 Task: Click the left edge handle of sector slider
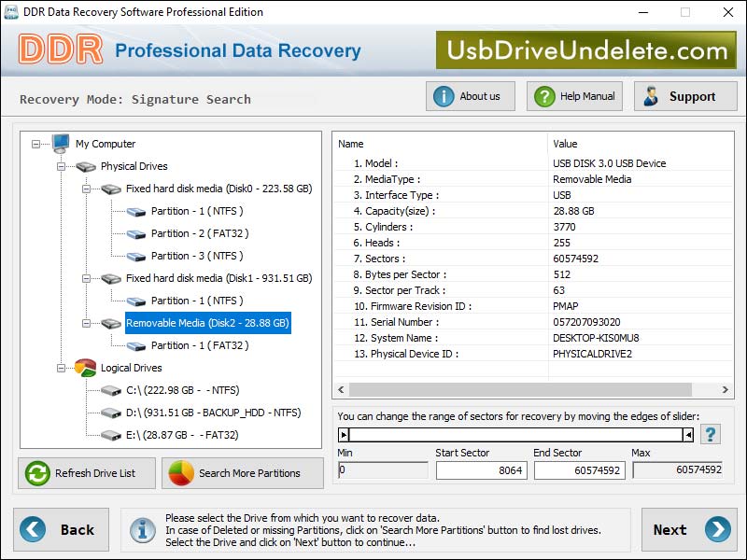(x=344, y=434)
